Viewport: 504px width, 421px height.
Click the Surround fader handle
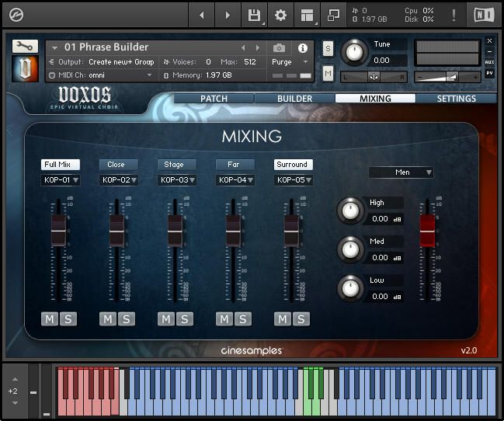click(291, 231)
